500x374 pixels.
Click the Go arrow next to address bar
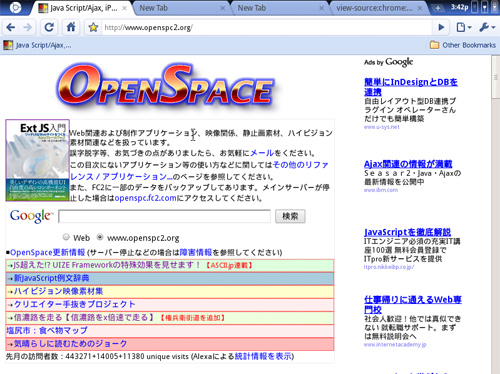(441, 27)
